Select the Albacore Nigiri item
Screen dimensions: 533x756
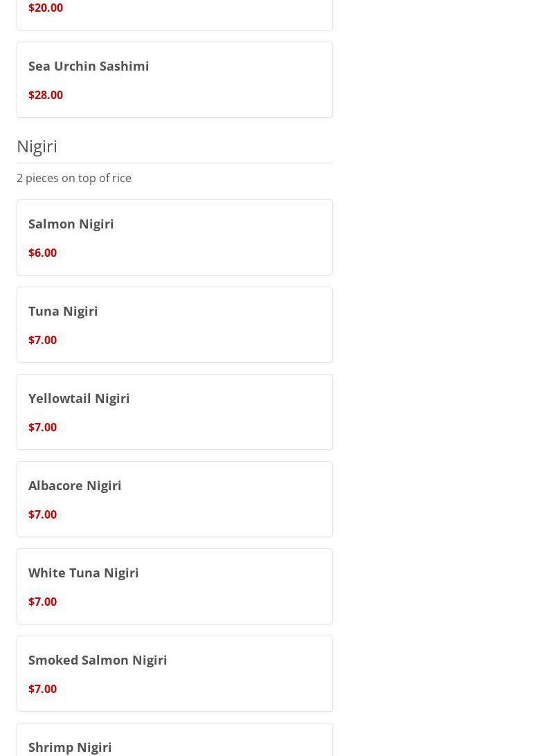(x=75, y=485)
